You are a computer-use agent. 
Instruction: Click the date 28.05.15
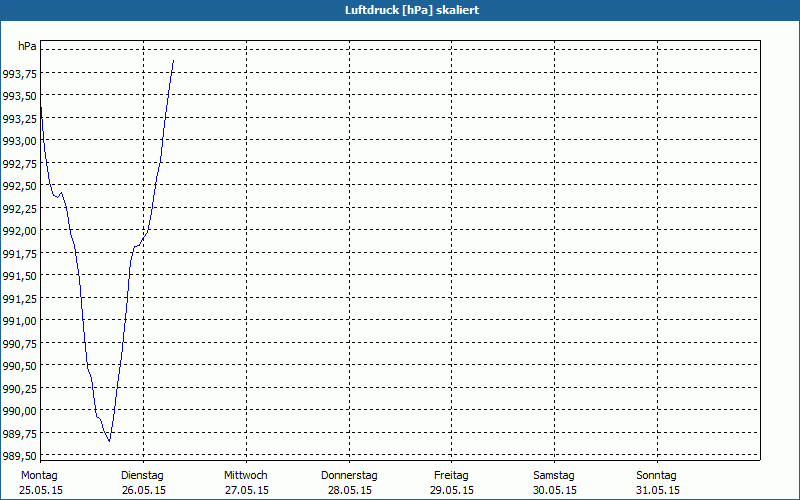(x=349, y=490)
